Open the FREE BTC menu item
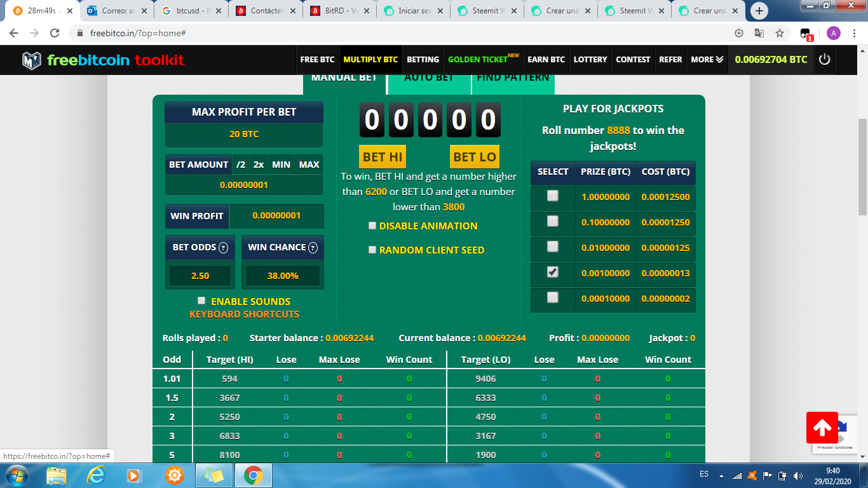The height and width of the screenshot is (488, 868). 317,60
